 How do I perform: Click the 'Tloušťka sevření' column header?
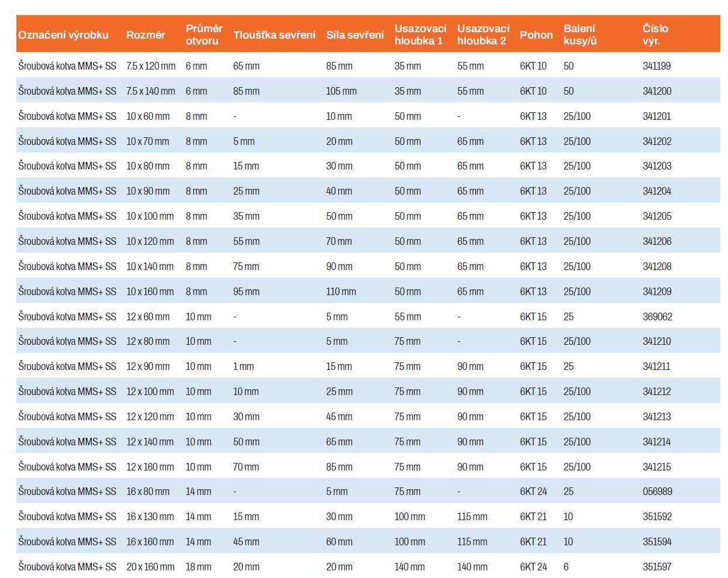pyautogui.click(x=274, y=34)
